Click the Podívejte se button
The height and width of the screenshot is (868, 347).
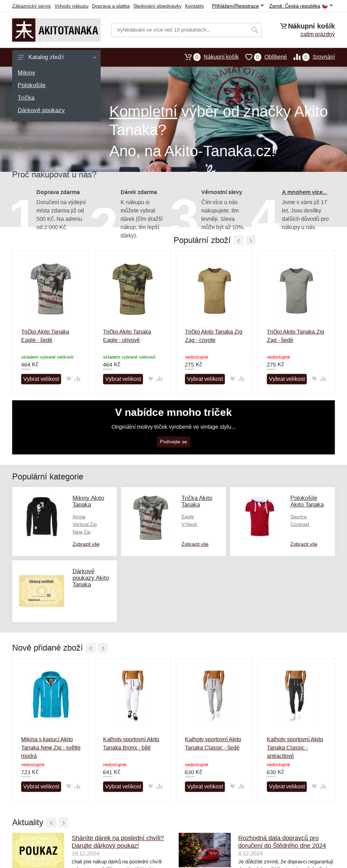tap(173, 442)
